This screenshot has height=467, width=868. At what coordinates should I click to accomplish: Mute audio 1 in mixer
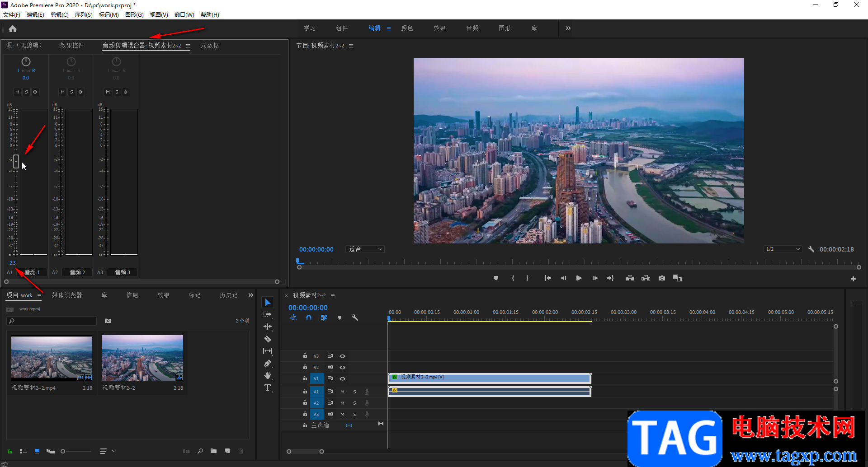[17, 92]
